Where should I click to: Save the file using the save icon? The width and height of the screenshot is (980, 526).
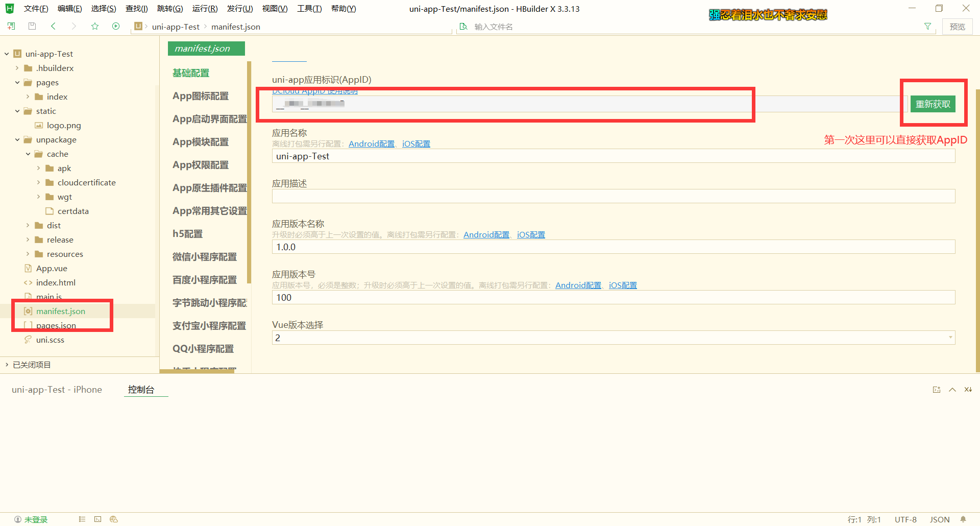coord(32,26)
